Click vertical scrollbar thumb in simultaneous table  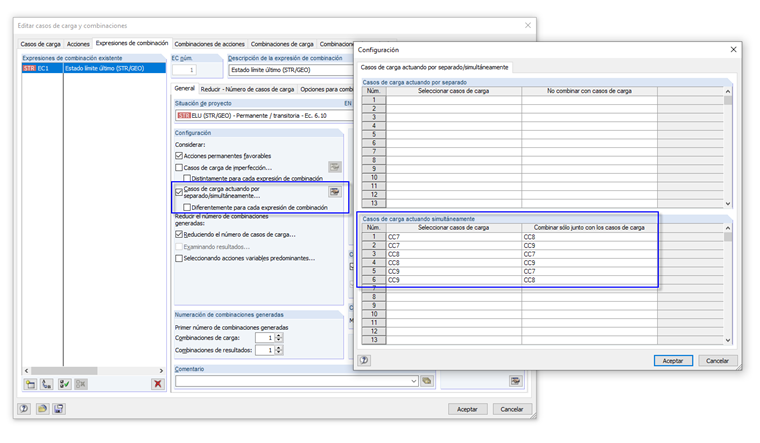[728, 237]
